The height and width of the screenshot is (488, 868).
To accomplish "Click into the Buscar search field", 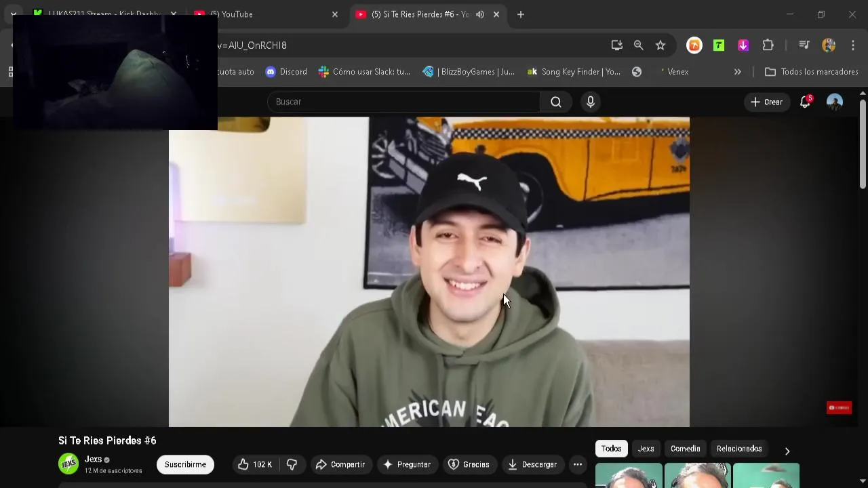I will click(403, 102).
